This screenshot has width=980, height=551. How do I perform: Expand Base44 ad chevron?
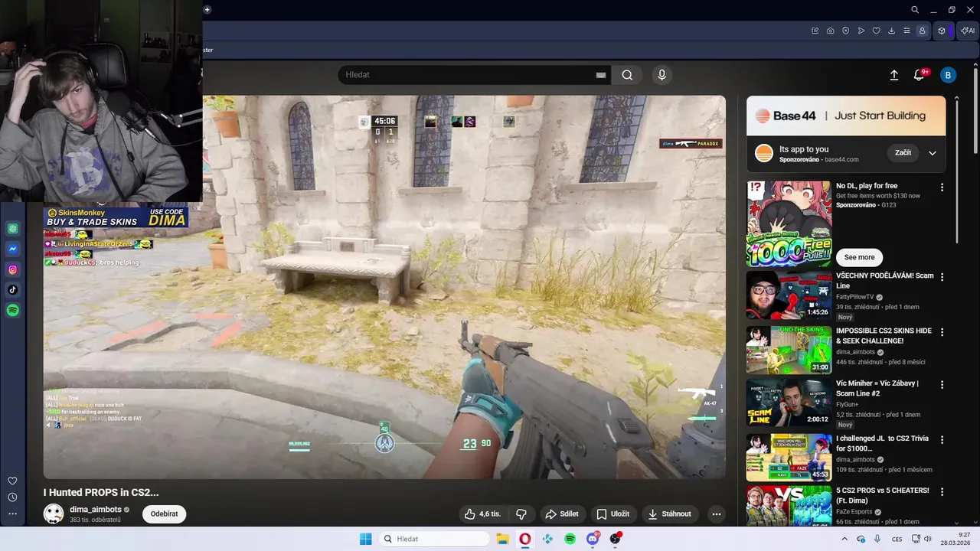pos(933,153)
